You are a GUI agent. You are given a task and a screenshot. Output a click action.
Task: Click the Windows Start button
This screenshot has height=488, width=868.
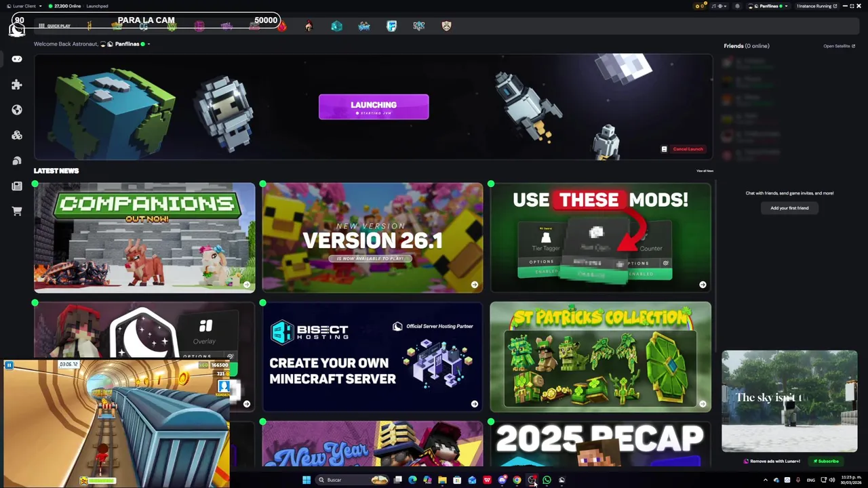(307, 480)
